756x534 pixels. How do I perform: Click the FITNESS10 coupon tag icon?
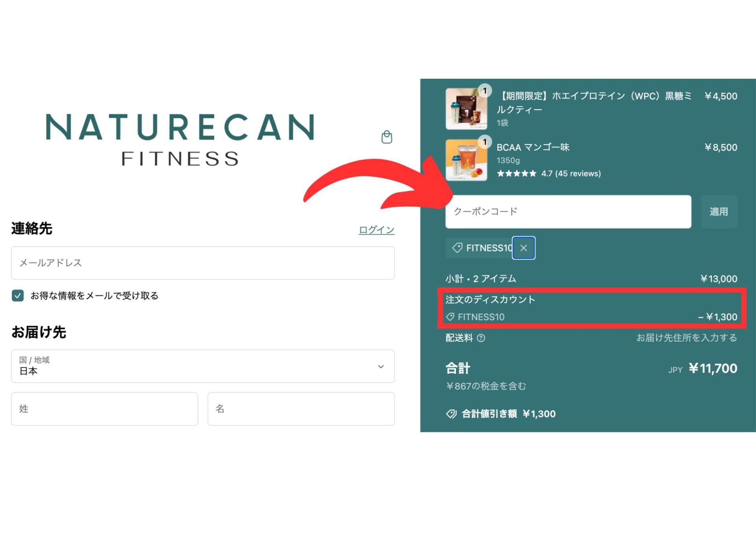pyautogui.click(x=457, y=248)
